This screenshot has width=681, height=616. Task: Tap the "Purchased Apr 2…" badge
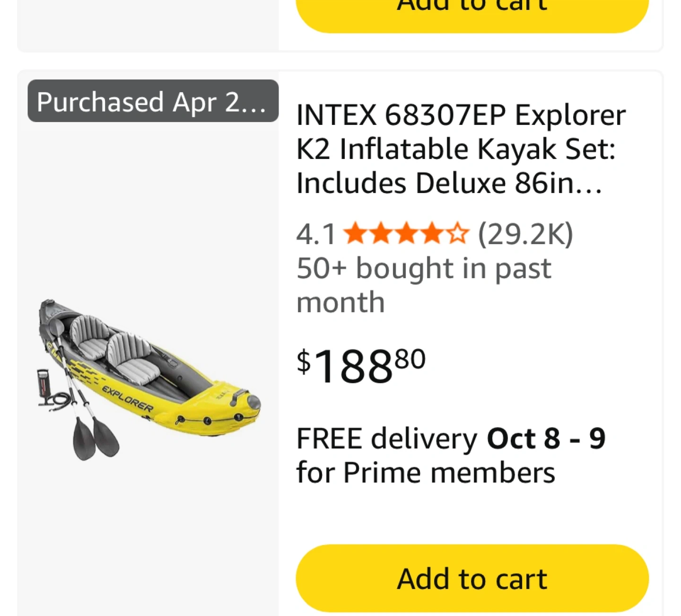pyautogui.click(x=152, y=101)
